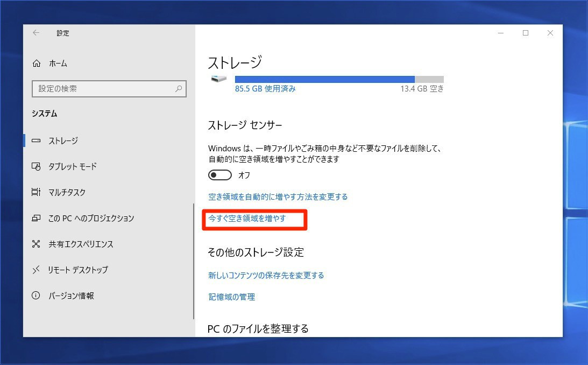Select the リモート デスクトップ icon
Screen dimensions: 588x365
point(36,270)
